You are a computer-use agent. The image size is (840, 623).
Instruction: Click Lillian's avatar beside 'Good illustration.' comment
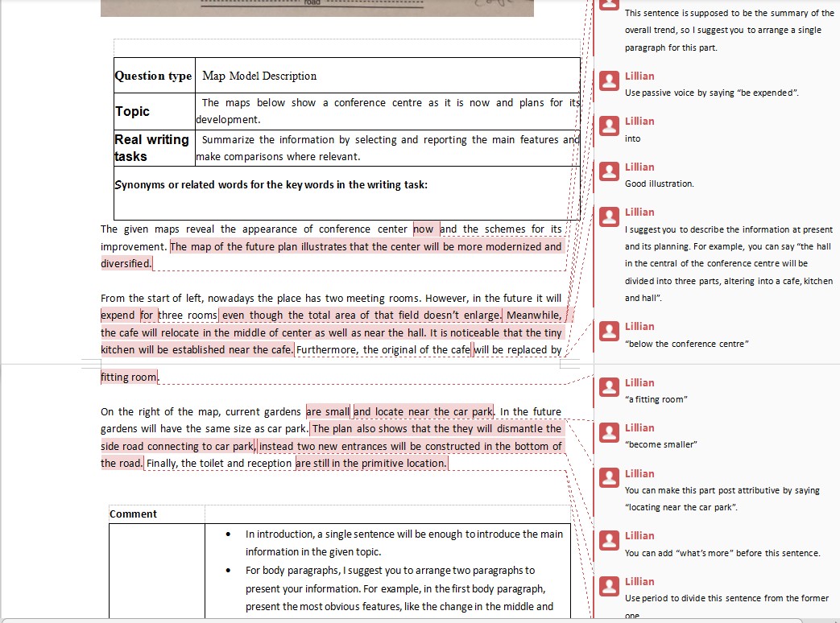609,171
